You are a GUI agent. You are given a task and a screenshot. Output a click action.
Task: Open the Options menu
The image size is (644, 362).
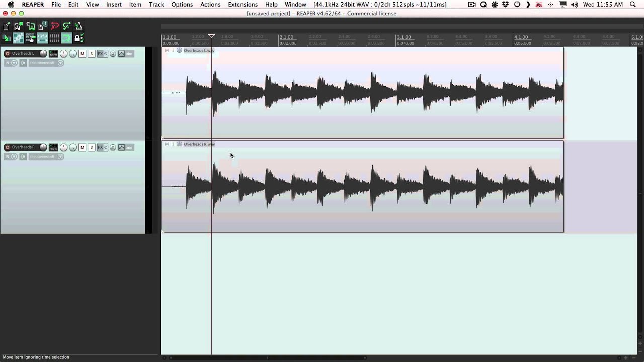coord(182,4)
